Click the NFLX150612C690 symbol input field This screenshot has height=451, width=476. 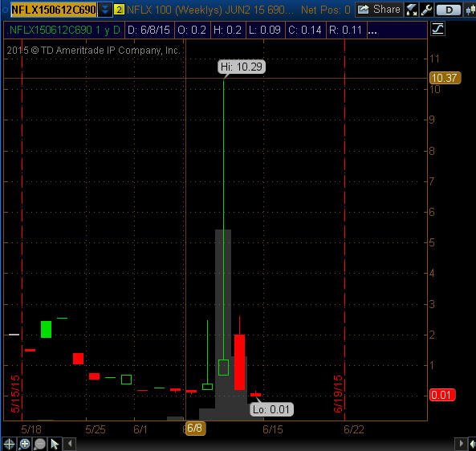54,10
